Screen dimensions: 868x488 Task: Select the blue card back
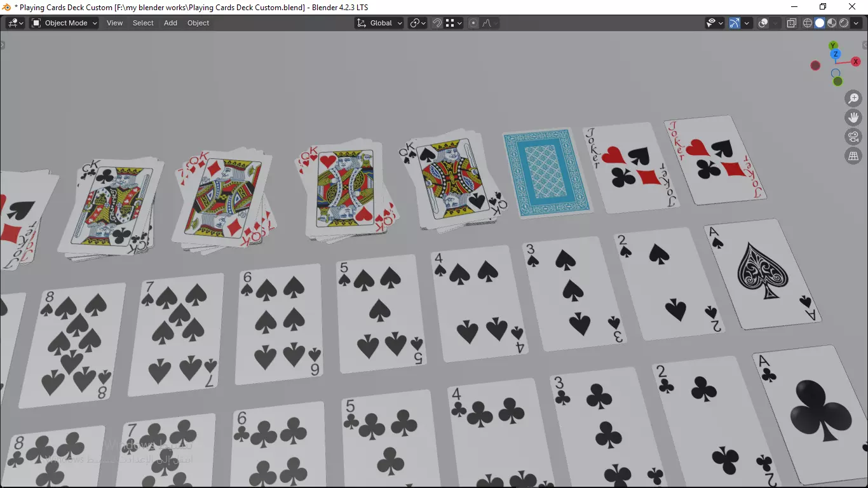coord(547,173)
